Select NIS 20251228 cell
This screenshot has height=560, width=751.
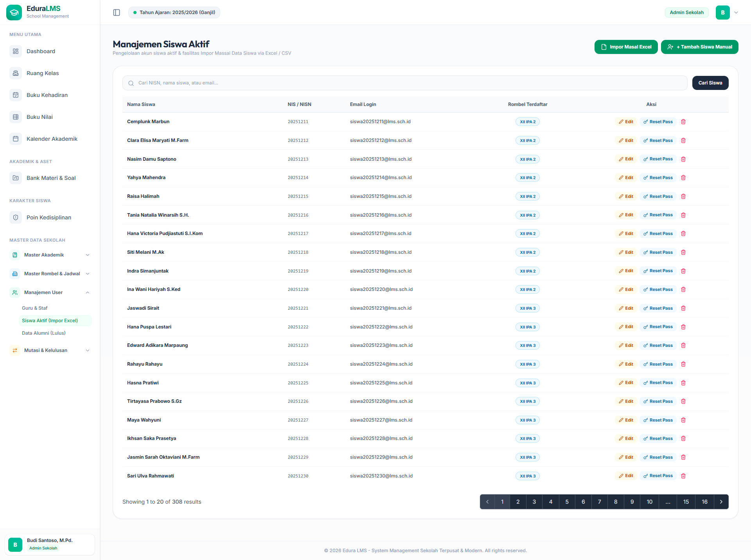coord(298,438)
